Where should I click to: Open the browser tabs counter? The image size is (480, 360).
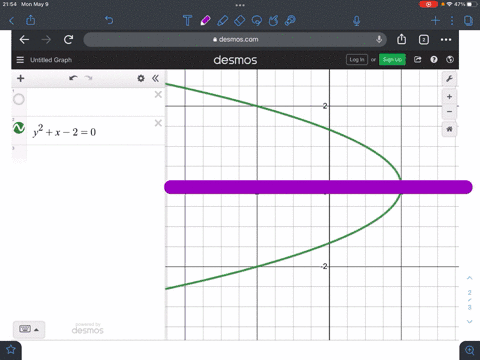pyautogui.click(x=424, y=40)
